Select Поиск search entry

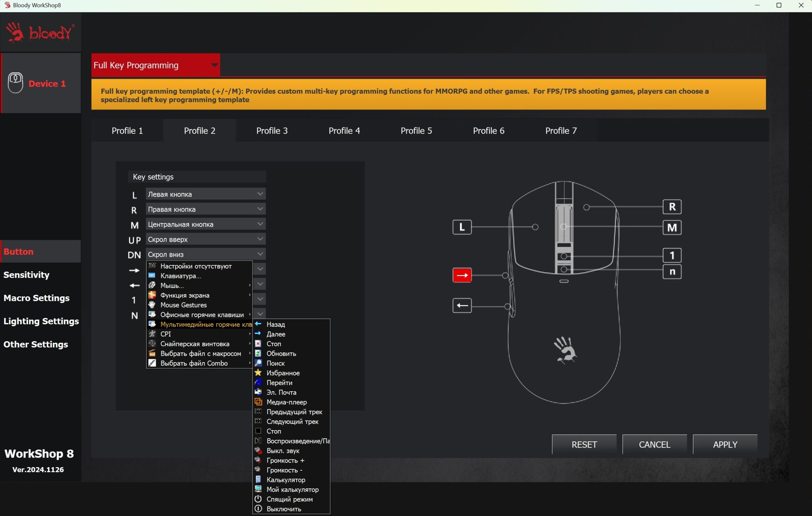pyautogui.click(x=291, y=363)
